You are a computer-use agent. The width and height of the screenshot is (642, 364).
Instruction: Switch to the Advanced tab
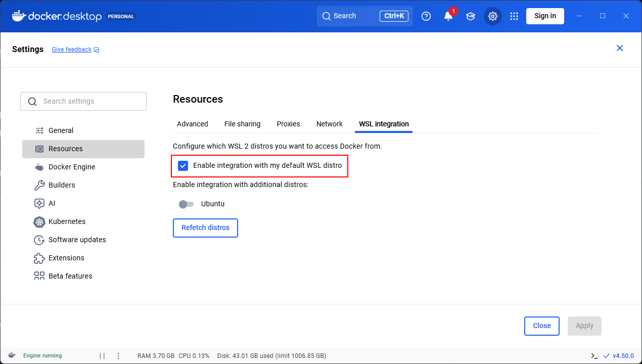[193, 124]
